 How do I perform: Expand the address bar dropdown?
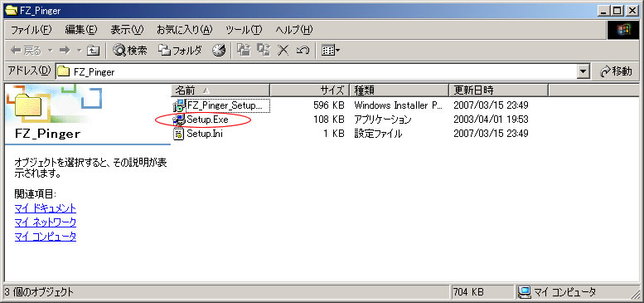(x=583, y=72)
